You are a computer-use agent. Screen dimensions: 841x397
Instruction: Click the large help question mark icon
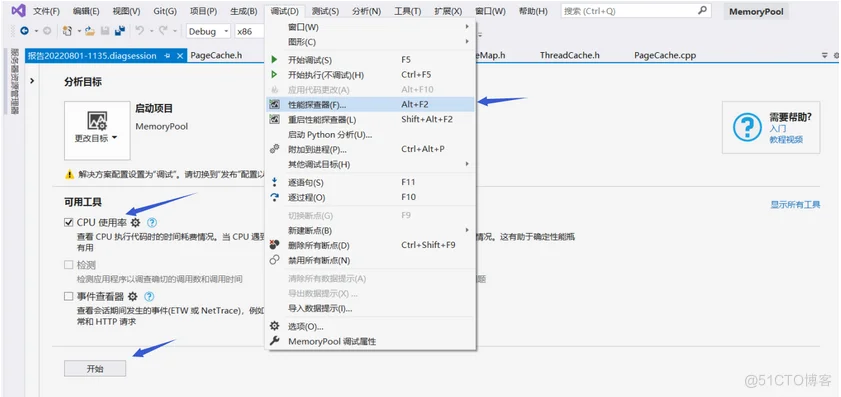point(747,128)
